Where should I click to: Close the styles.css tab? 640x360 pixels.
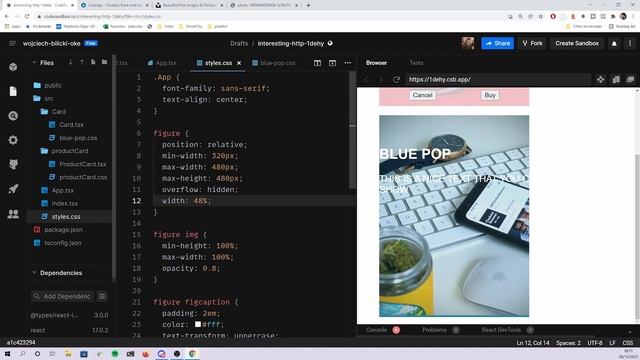239,63
